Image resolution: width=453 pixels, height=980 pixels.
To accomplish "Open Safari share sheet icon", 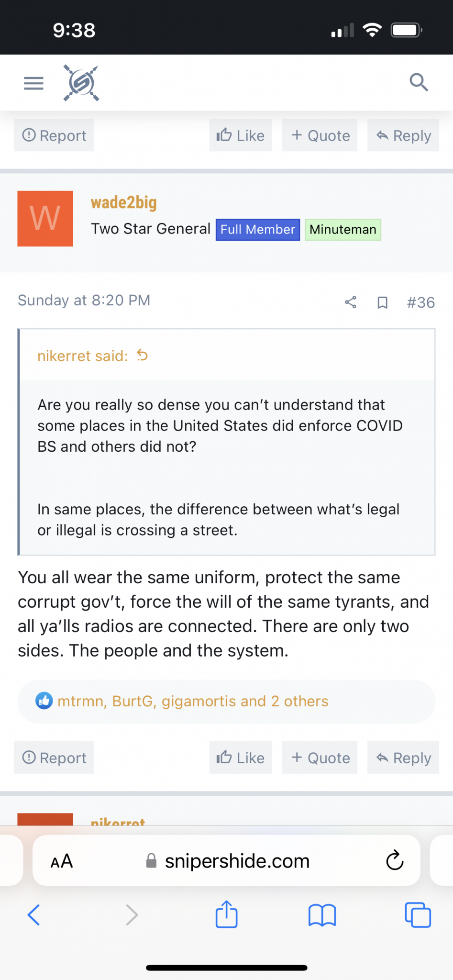I will 226,914.
